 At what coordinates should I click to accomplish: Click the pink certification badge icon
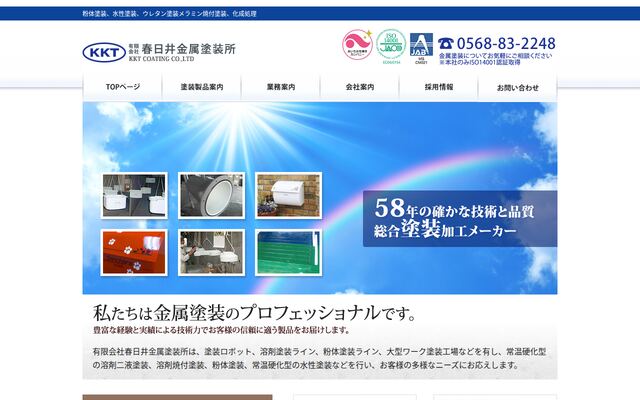[357, 44]
